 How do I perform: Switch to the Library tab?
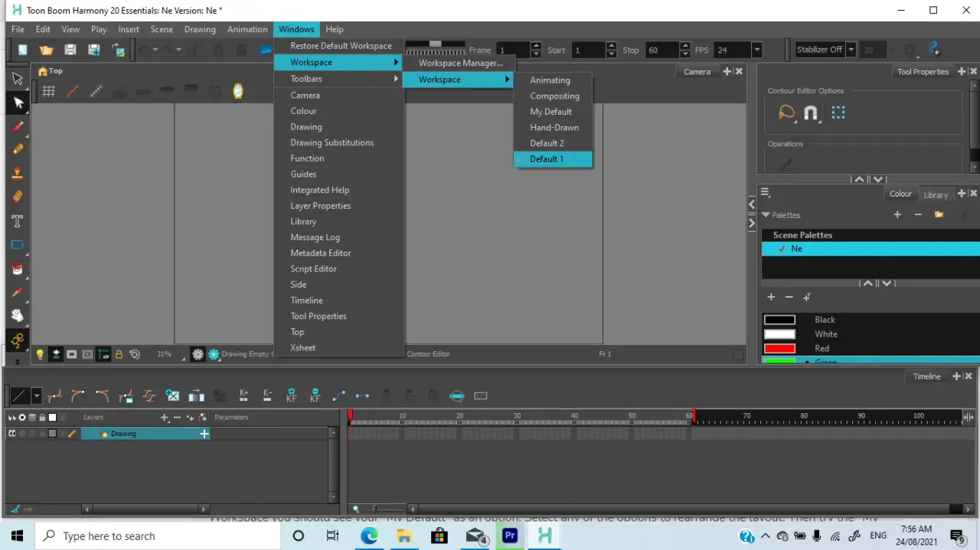pos(936,194)
